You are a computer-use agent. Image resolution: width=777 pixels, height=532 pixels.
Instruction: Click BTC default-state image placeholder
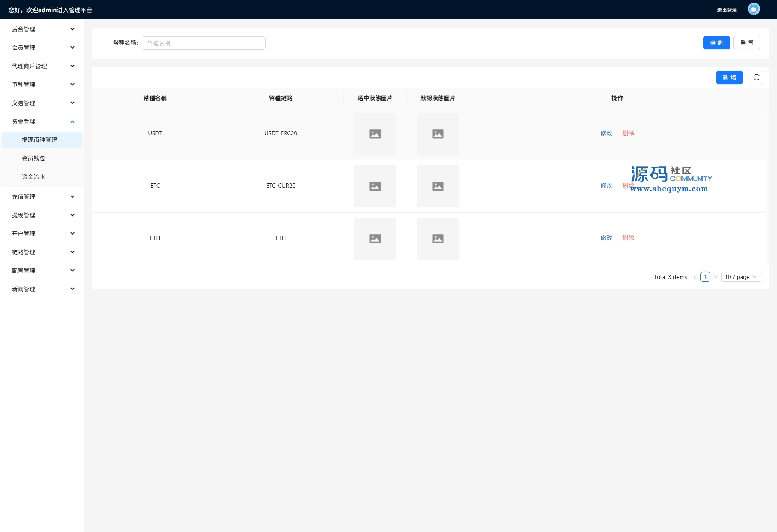click(x=438, y=186)
